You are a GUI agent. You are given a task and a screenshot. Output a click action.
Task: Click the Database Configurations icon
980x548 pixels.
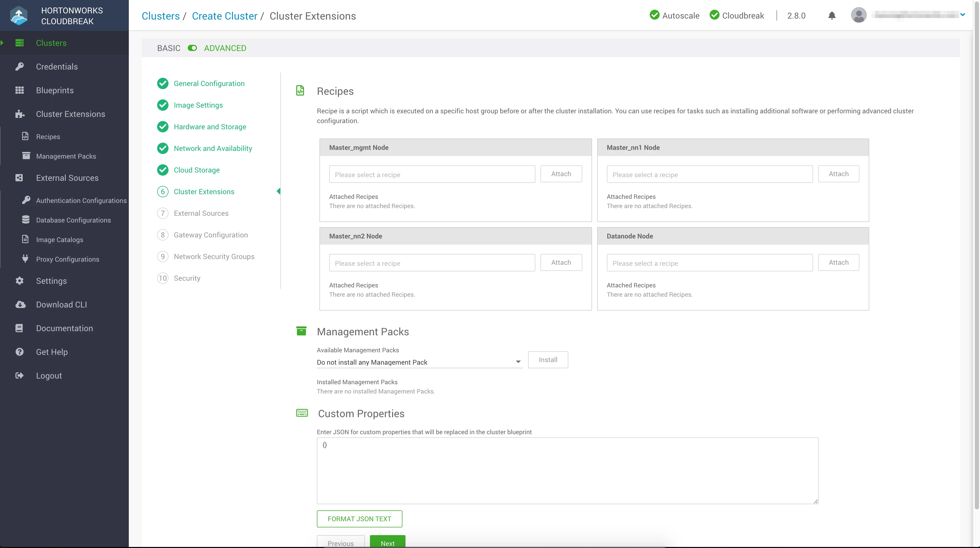coord(26,219)
